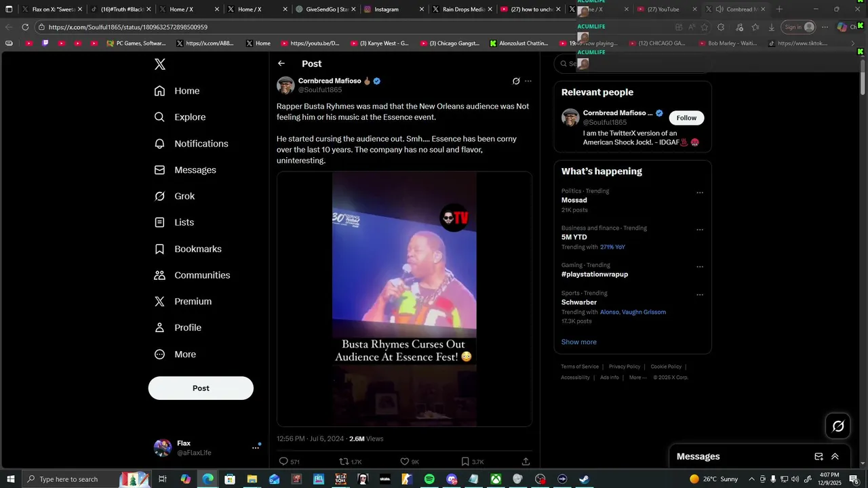Go to Home in left navigation
Image resolution: width=868 pixels, height=488 pixels.
(177, 91)
